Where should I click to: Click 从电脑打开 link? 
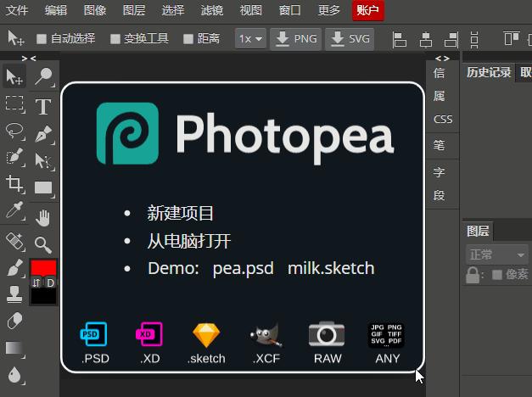[188, 241]
